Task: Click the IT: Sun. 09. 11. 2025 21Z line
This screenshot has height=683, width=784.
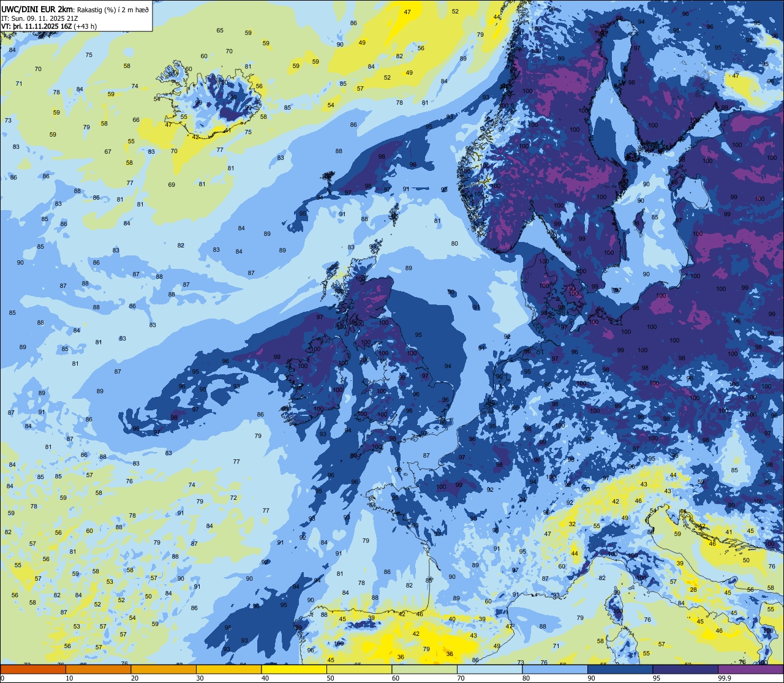Action: pos(40,18)
